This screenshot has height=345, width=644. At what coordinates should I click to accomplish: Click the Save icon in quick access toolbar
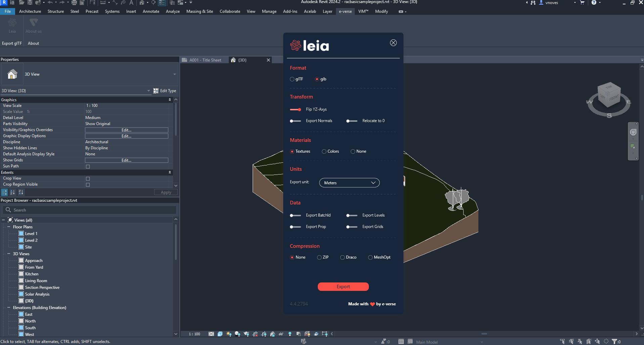coord(30,3)
